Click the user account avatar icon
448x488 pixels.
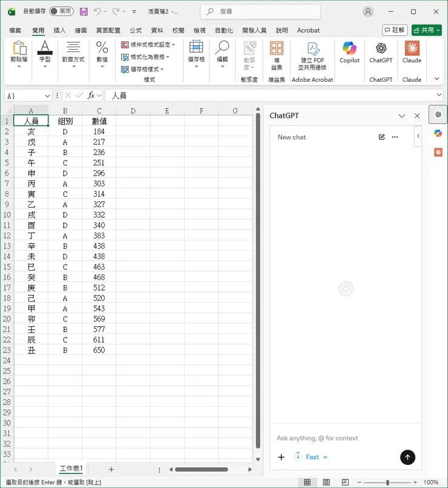point(368,12)
